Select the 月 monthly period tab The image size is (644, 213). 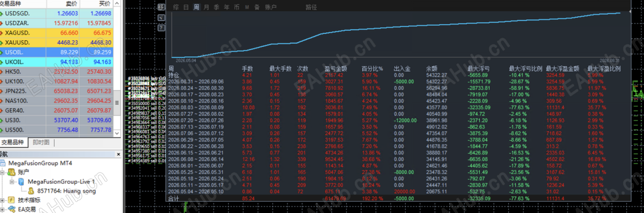click(x=207, y=8)
